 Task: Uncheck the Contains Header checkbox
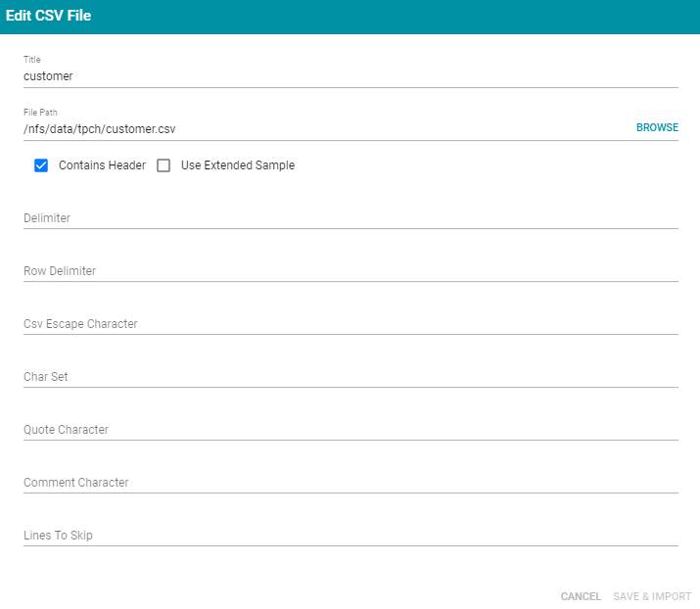pos(41,165)
